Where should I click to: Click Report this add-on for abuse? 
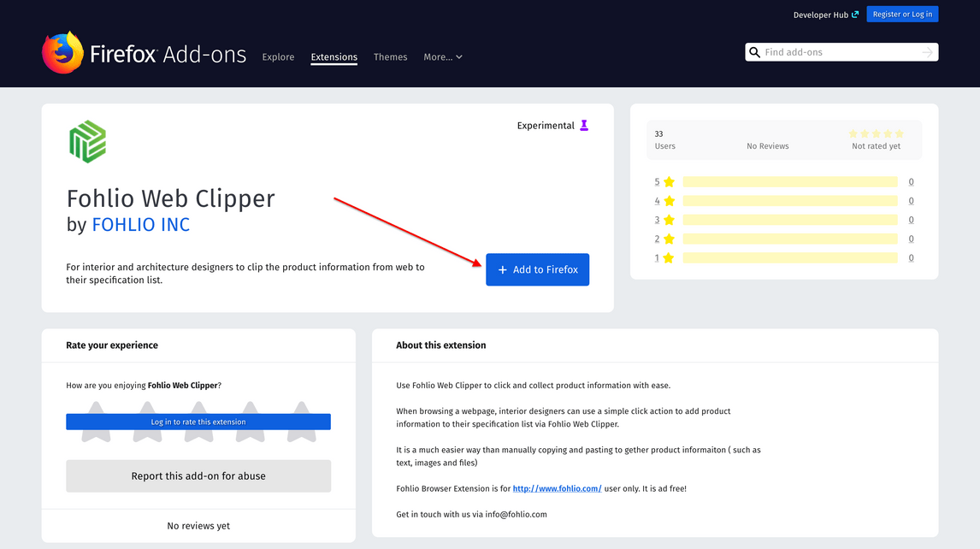pos(198,475)
